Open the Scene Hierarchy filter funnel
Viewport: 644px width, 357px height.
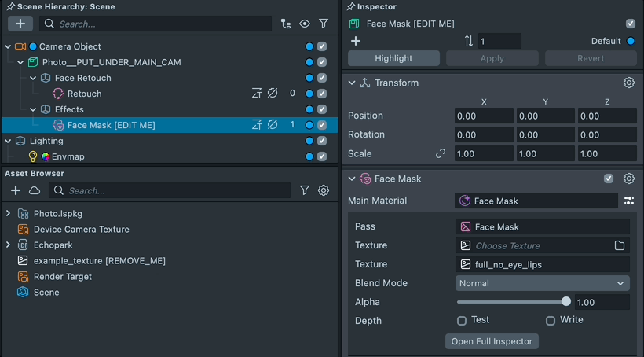point(323,24)
